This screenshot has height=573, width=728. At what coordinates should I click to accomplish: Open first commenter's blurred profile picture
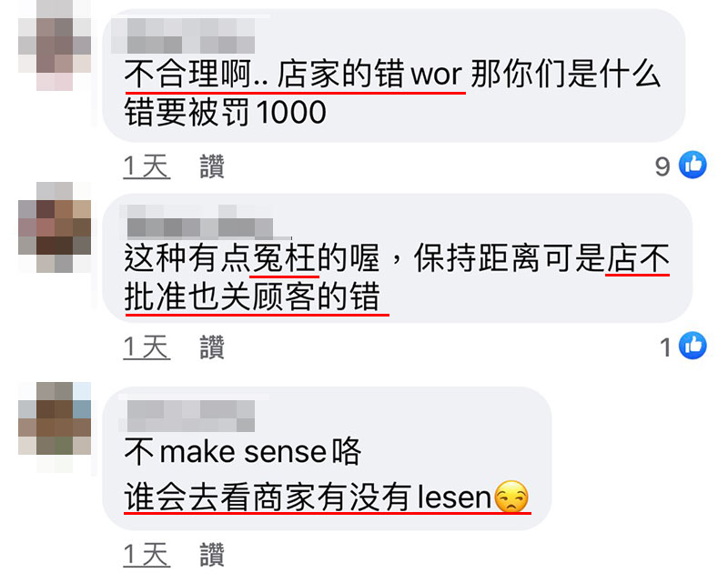[x=55, y=45]
